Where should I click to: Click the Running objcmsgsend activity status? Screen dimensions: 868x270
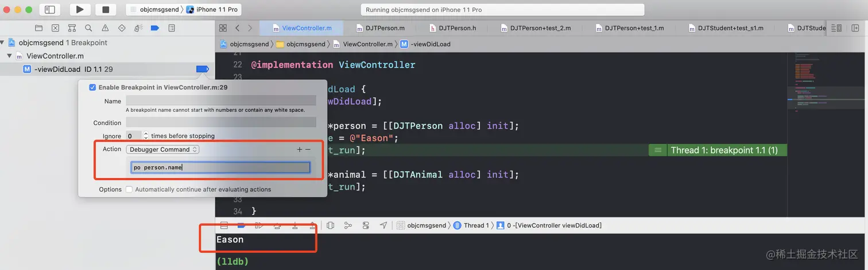tap(503, 10)
